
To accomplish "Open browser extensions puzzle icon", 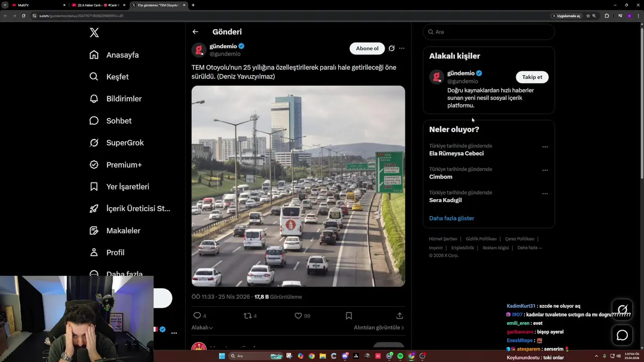I will 607,16.
